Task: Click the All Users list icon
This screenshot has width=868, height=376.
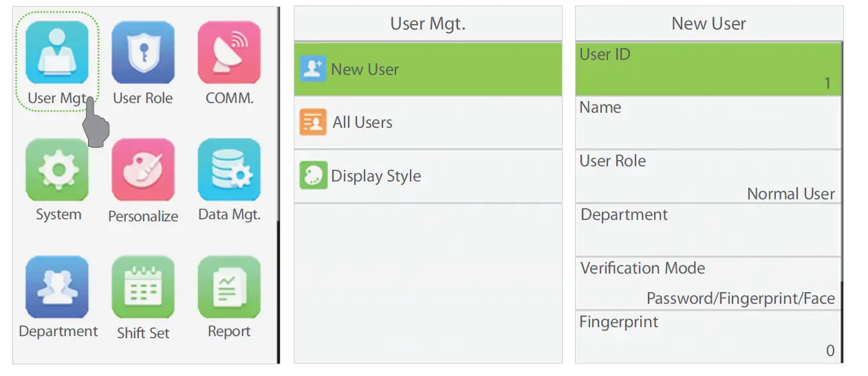Action: 313,123
